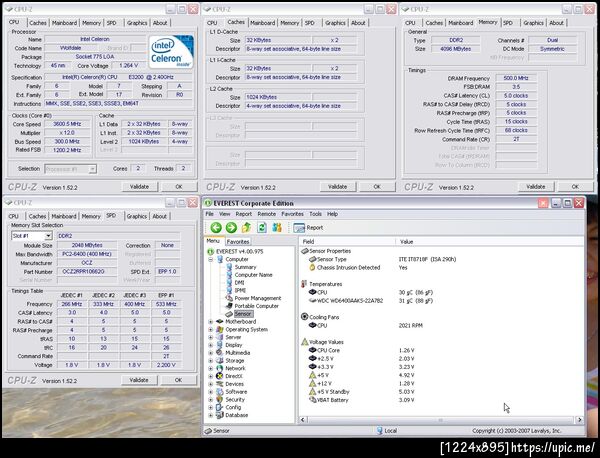Open the Remote menu in EVEREST
This screenshot has height=458, width=600.
coord(267,214)
